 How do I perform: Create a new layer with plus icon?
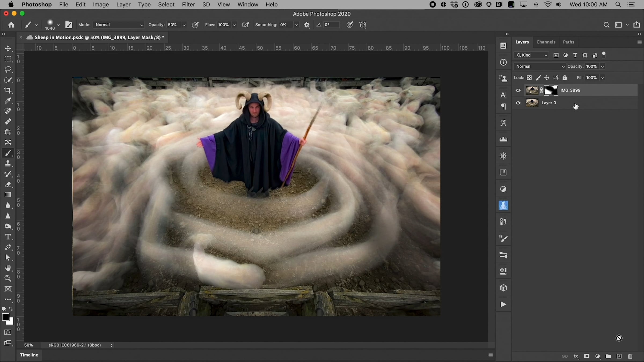(619, 356)
